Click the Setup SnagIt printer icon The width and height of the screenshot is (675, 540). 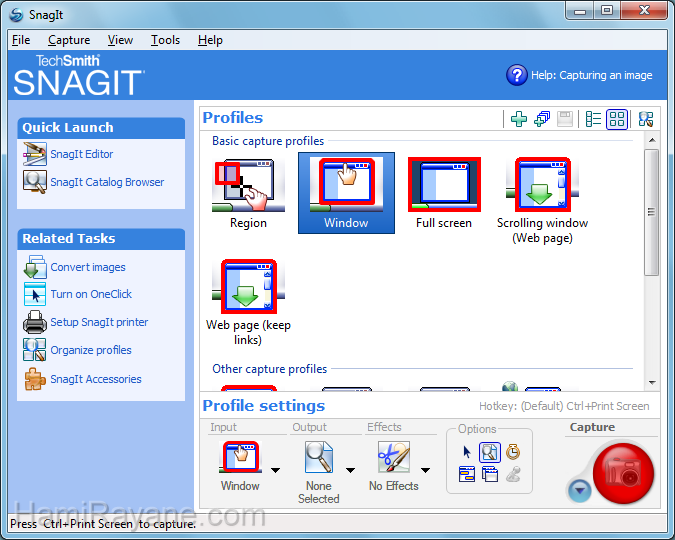tap(34, 322)
